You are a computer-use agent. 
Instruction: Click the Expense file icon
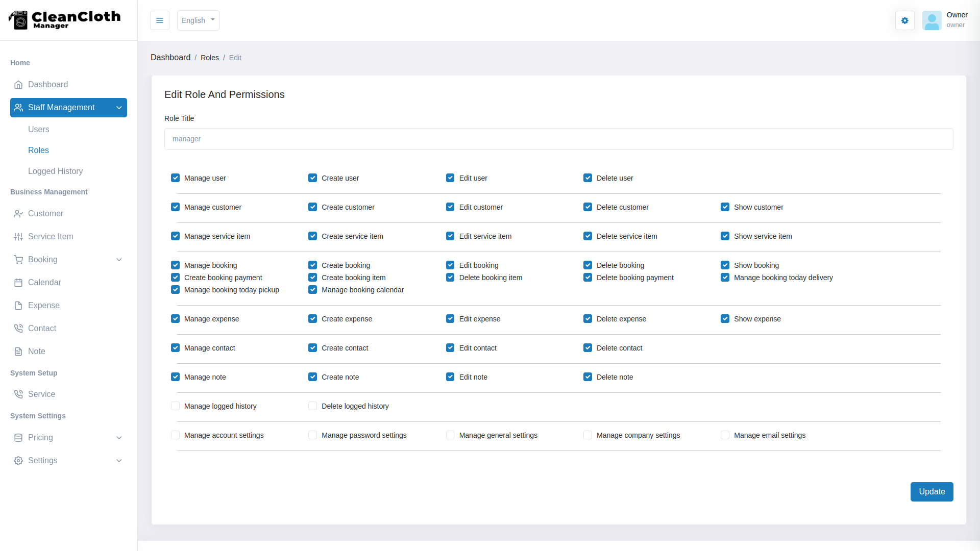pyautogui.click(x=18, y=306)
